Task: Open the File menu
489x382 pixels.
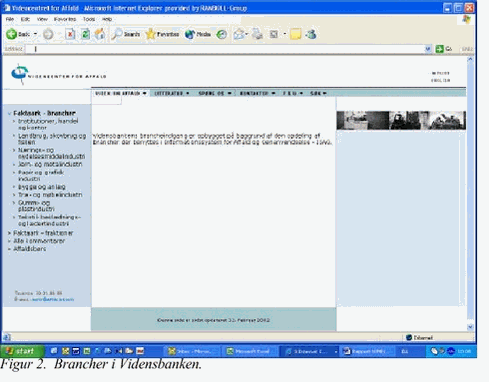Action: (x=10, y=19)
